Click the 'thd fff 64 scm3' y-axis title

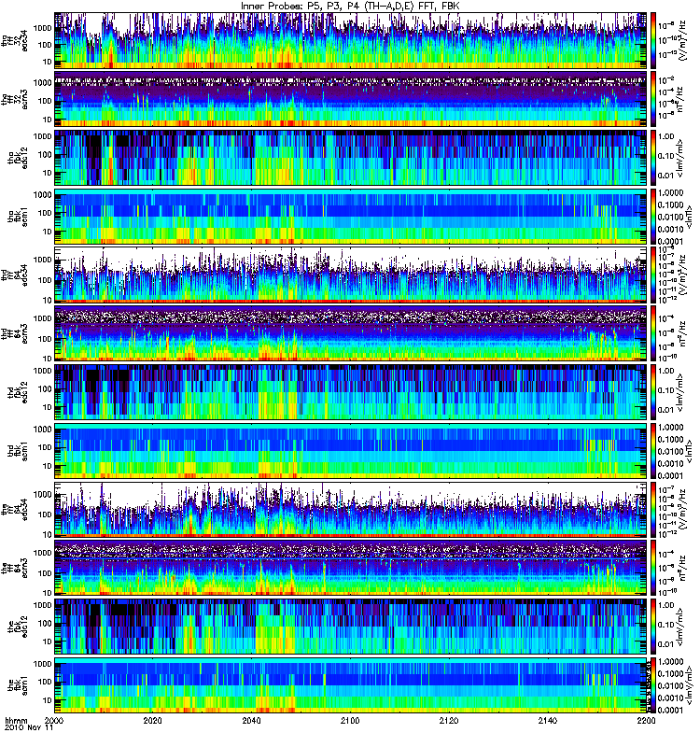(x=14, y=333)
